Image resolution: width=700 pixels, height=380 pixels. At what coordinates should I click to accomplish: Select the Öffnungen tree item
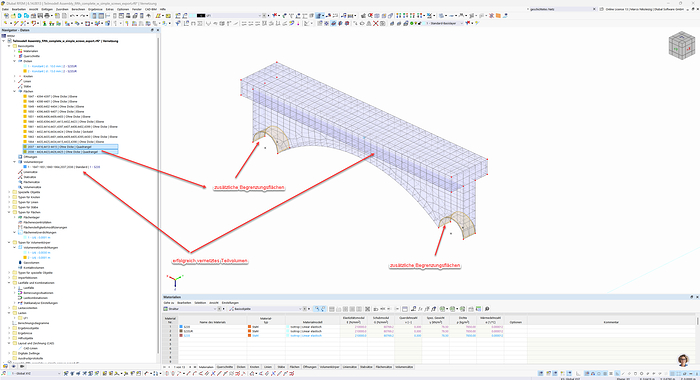(x=30, y=157)
